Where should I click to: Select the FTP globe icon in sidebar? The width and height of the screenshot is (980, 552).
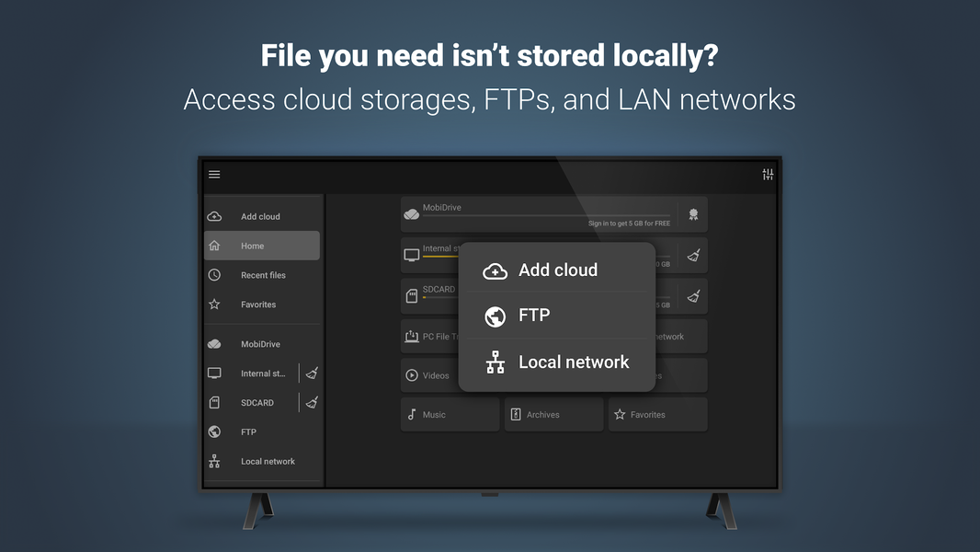(214, 431)
